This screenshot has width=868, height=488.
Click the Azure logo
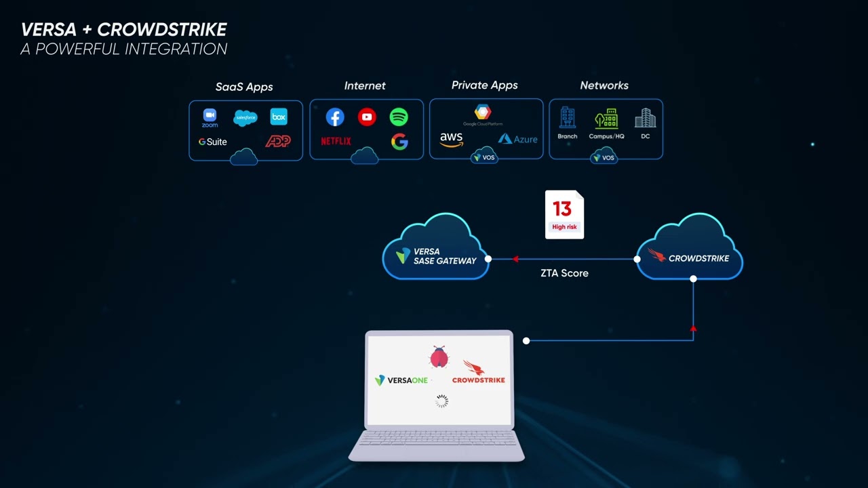click(517, 139)
